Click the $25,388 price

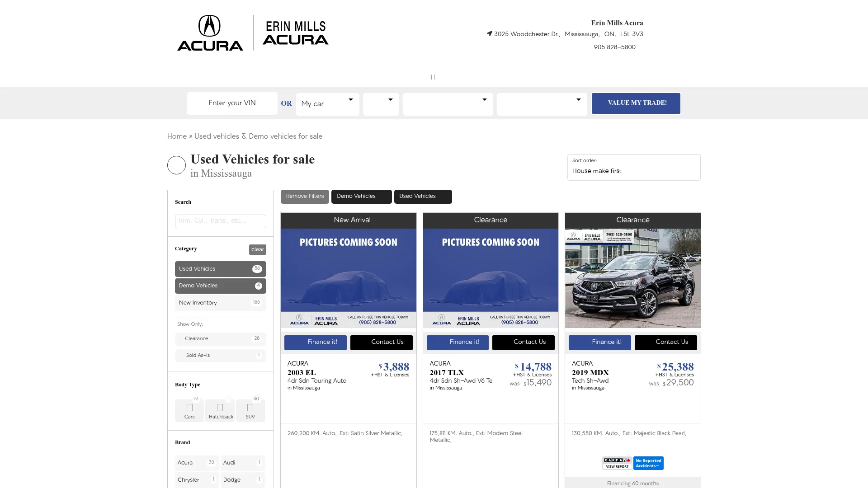click(x=675, y=367)
